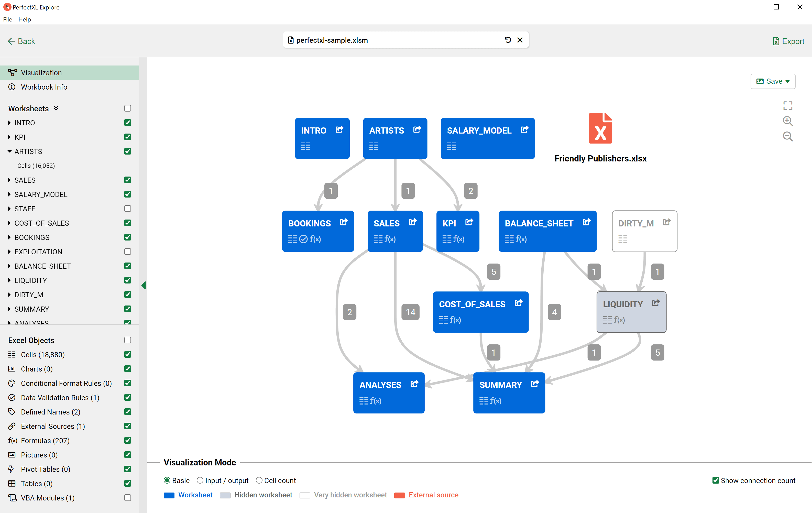Click the blue Worksheet legend swatch
This screenshot has width=812, height=513.
tap(170, 495)
